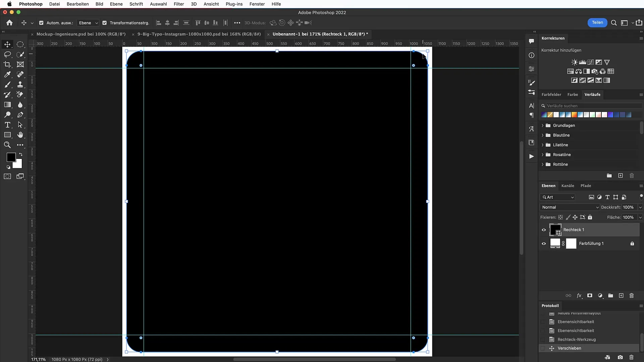
Task: Toggle Autom. ausw. checkbox
Action: (x=41, y=23)
